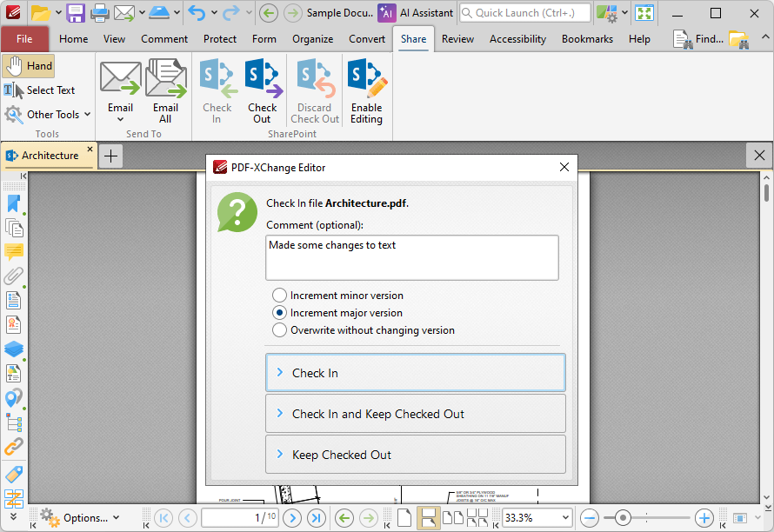
Task: Open the Layers pane in sidebar
Action: click(x=13, y=349)
